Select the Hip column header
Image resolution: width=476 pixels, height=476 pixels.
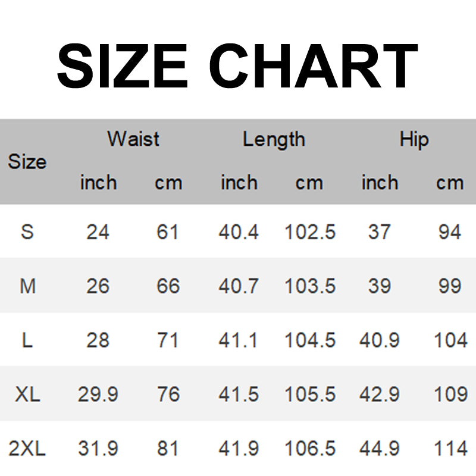click(x=414, y=139)
